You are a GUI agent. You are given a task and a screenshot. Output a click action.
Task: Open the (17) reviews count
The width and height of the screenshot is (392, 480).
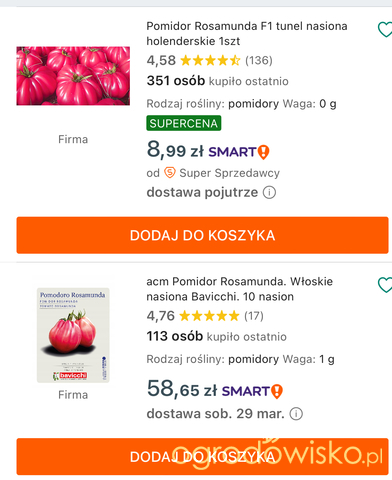pyautogui.click(x=254, y=316)
